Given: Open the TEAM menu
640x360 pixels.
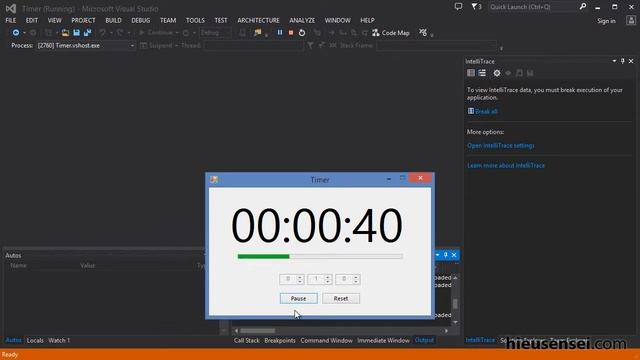Looking at the screenshot, I should [x=168, y=20].
